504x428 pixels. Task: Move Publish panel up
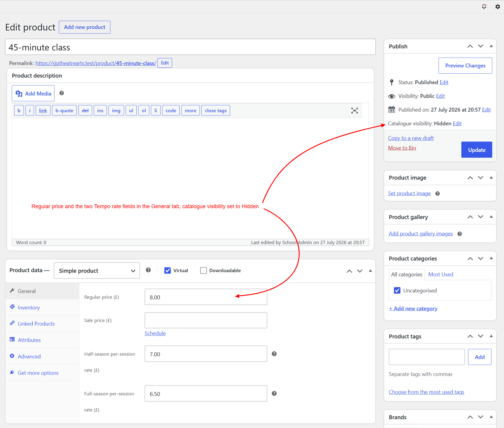pos(470,46)
